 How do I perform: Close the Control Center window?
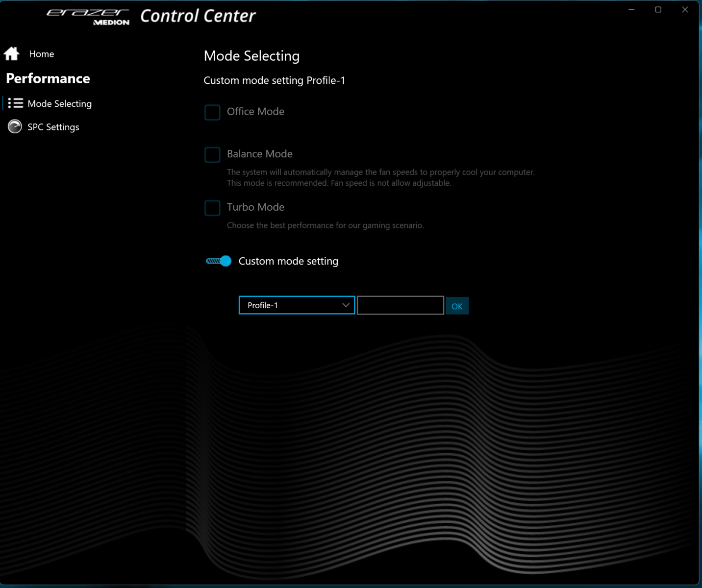pos(685,10)
